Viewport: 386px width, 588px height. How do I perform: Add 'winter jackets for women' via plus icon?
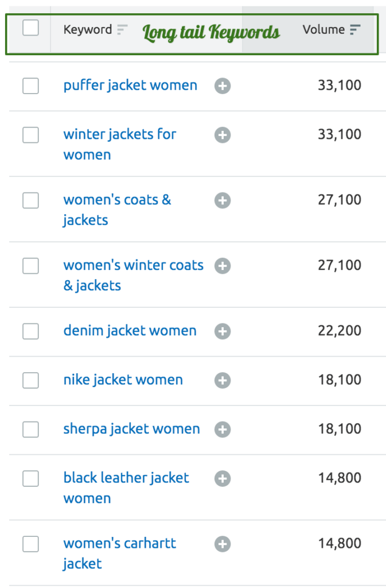[x=223, y=135]
